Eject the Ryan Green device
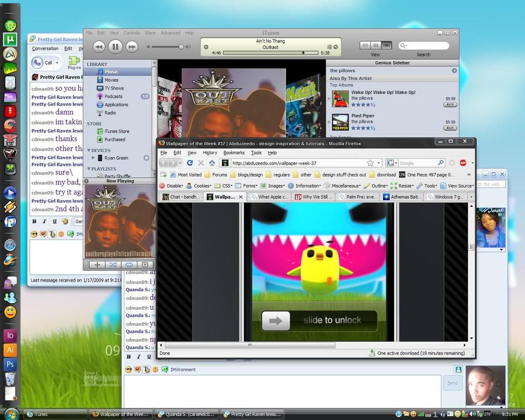 point(146,158)
